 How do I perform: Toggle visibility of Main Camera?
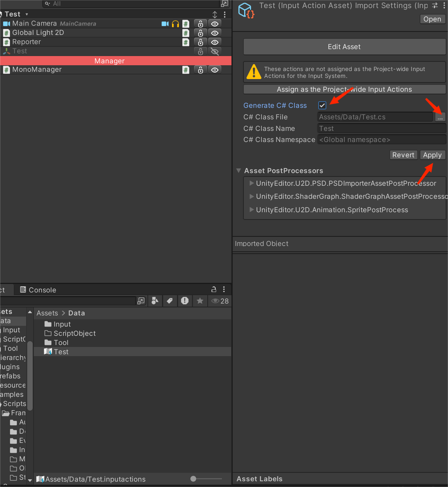click(x=215, y=24)
